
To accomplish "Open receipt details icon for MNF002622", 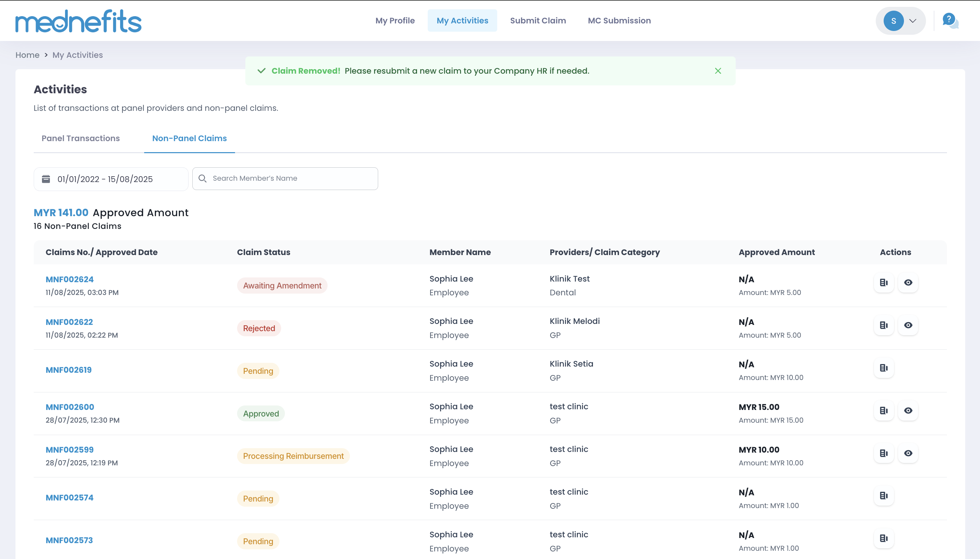I will click(884, 325).
